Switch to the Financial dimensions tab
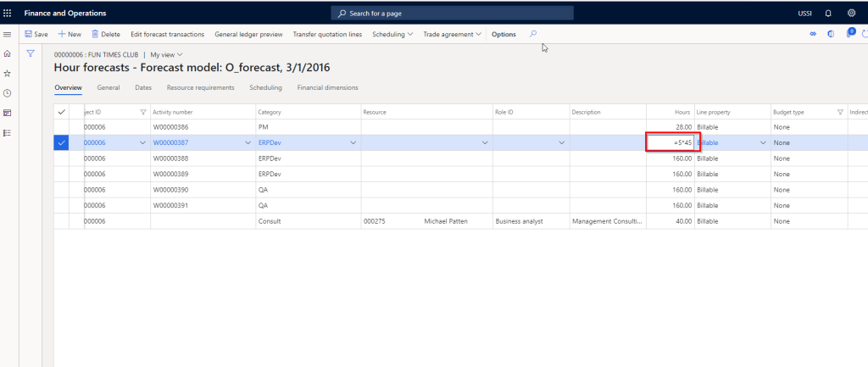868x367 pixels. [x=327, y=87]
